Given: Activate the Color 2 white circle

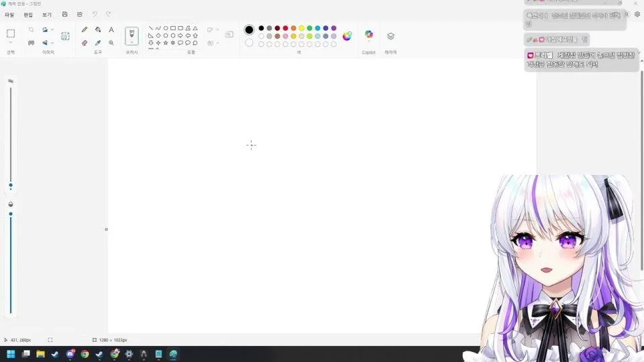Looking at the screenshot, I should (249, 43).
